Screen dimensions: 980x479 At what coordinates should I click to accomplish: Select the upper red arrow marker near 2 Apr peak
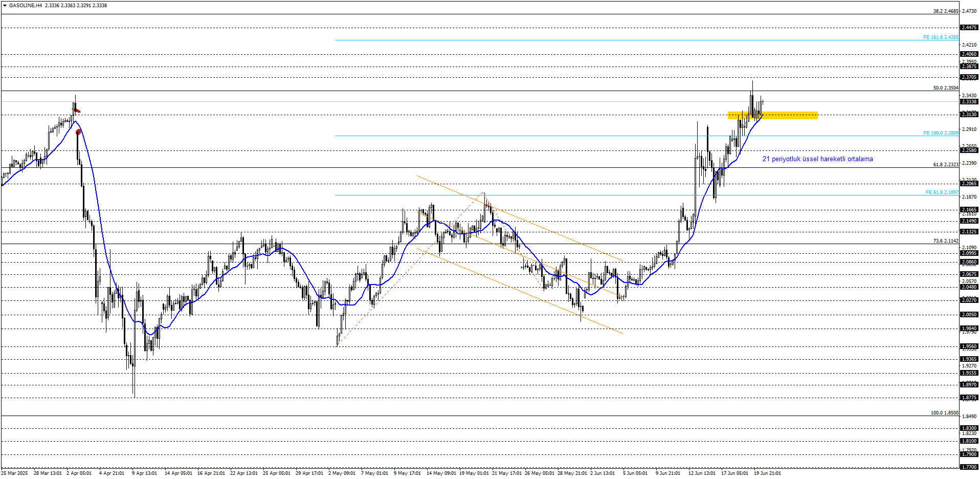(77, 110)
